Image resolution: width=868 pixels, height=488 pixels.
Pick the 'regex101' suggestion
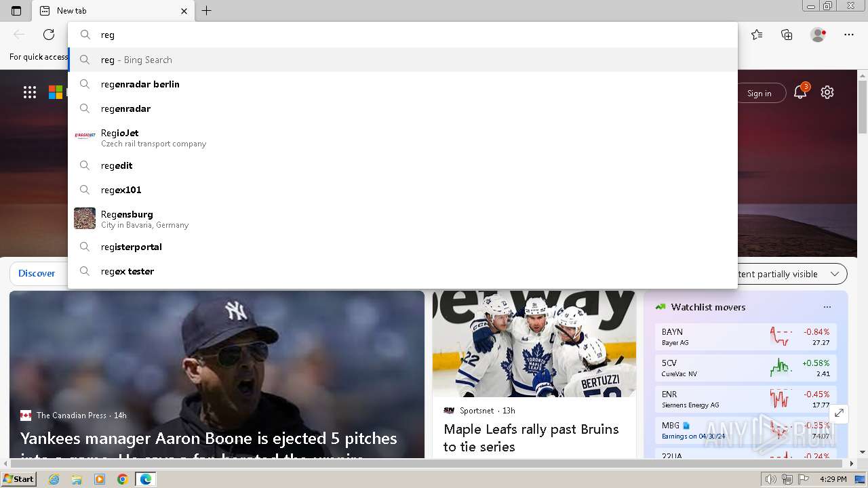coord(403,190)
